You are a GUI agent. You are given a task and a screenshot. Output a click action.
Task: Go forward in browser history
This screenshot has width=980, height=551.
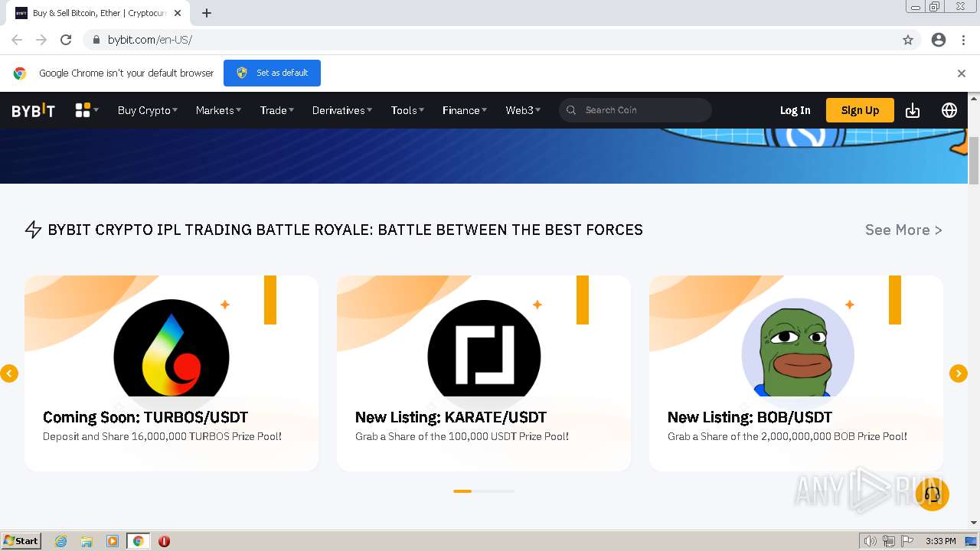point(41,40)
